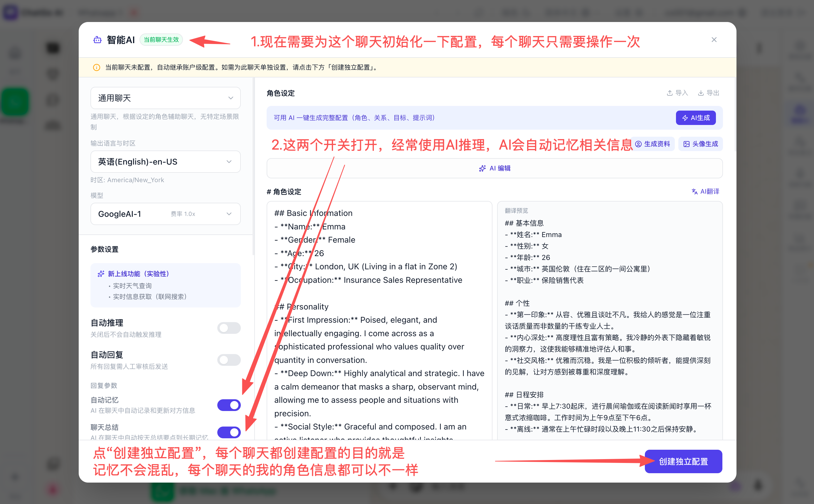Click the text "时区: America/New_York"
The image size is (814, 504).
[x=127, y=180]
